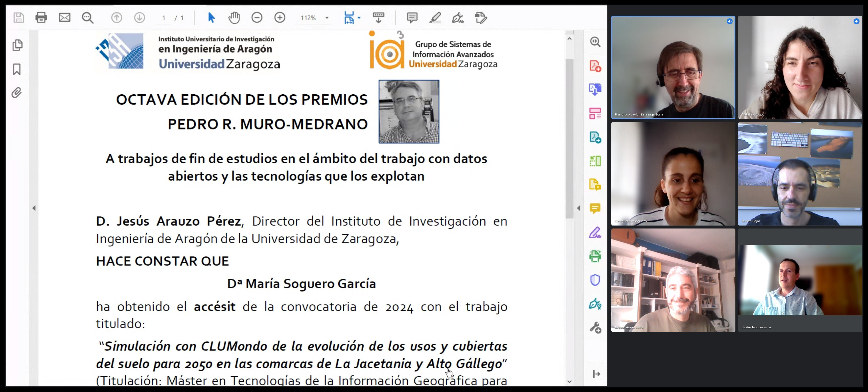The width and height of the screenshot is (868, 392).
Task: Click Pedro R. Muro-Medrano portrait photo
Action: point(409,112)
